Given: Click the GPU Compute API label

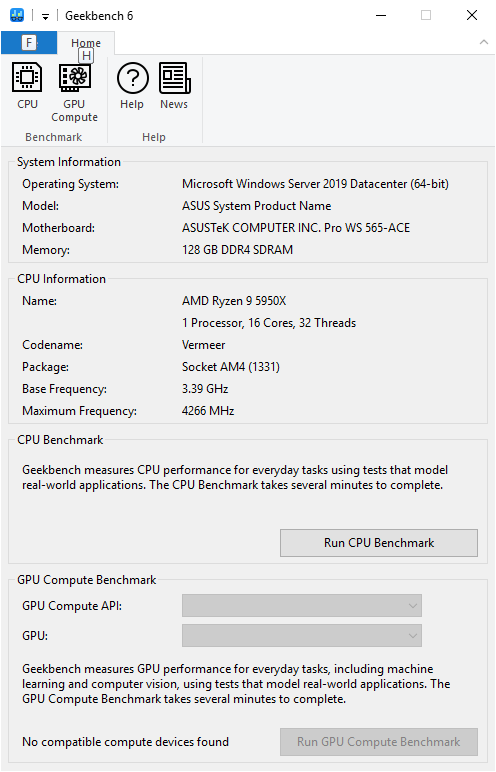Looking at the screenshot, I should point(72,606).
